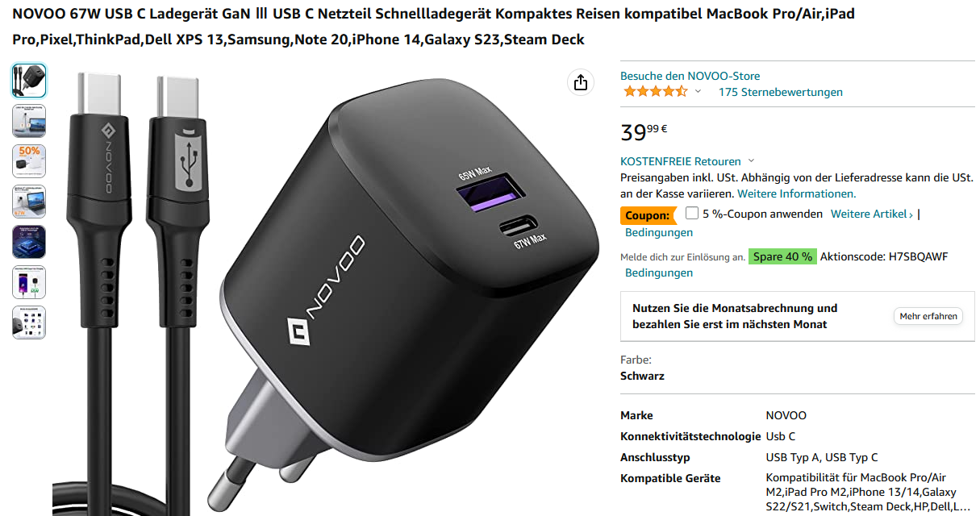Open Bedingungen link under Aktionscode
The image size is (980, 516).
[x=659, y=273]
